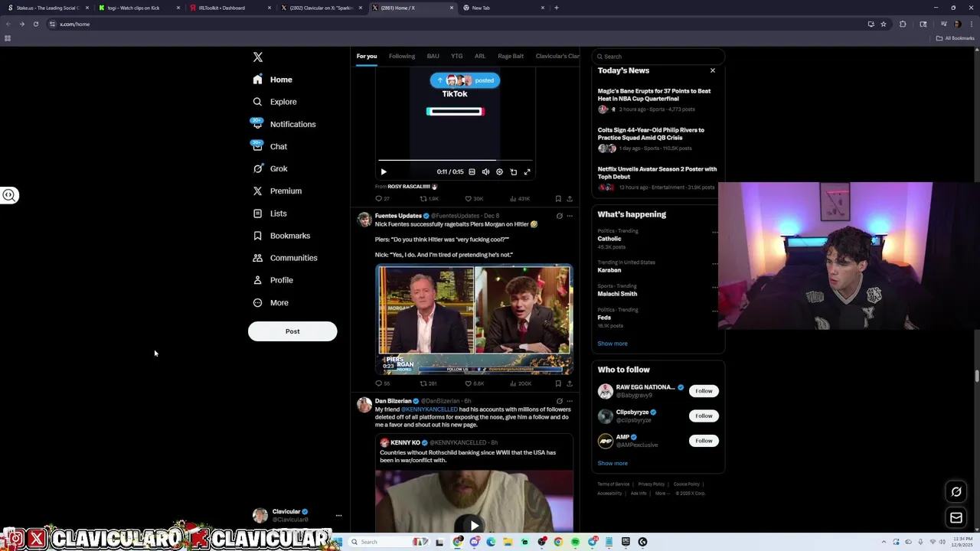
Task: Toggle picture-in-picture on TikTok video
Action: (514, 172)
